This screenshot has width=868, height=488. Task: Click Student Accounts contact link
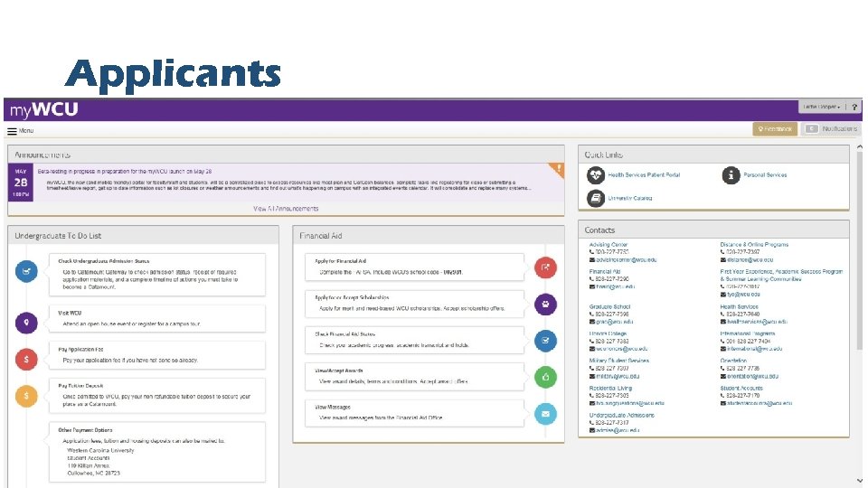click(x=741, y=389)
